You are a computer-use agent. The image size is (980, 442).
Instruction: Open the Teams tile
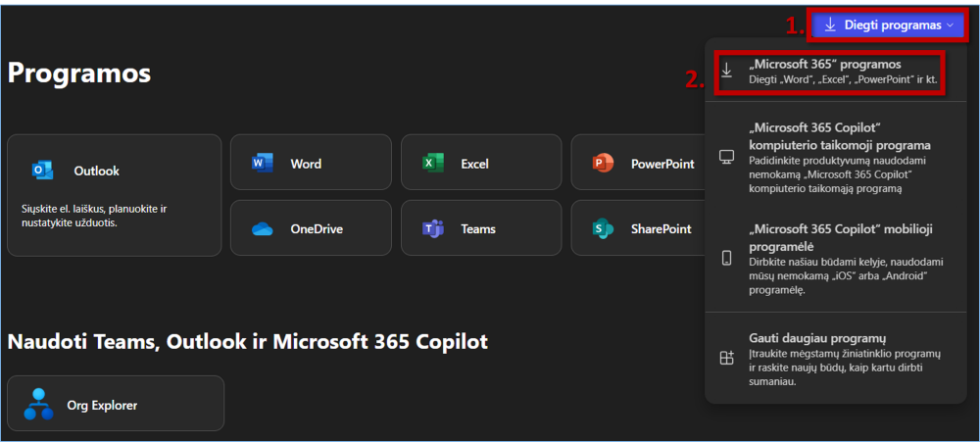coord(481,227)
